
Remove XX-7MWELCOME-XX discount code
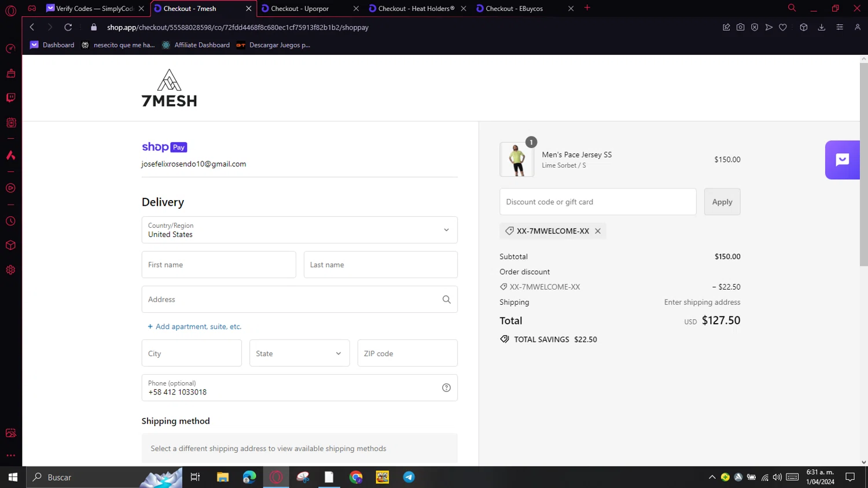(598, 231)
